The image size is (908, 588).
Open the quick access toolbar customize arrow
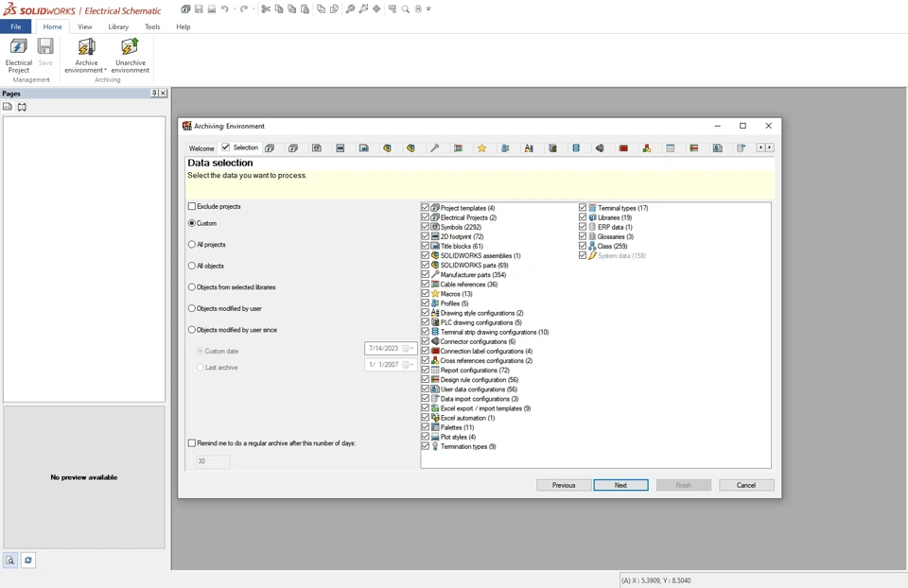428,9
